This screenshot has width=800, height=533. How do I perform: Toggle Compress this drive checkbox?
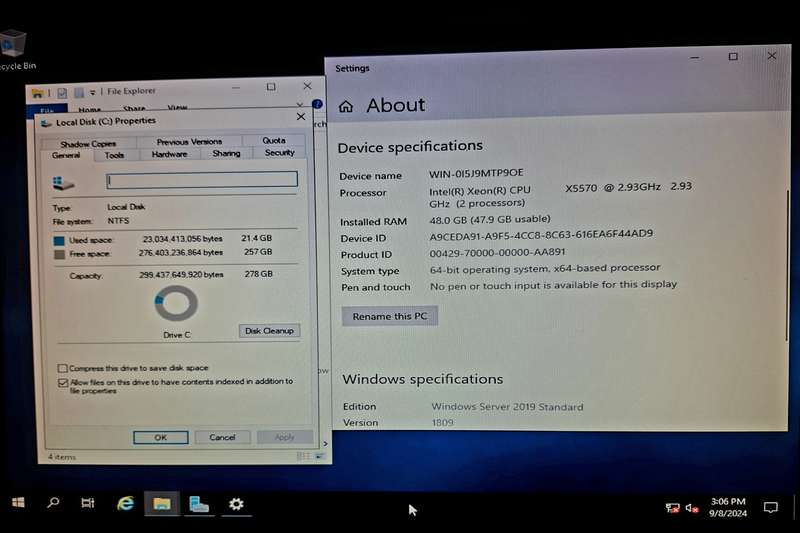tap(62, 368)
